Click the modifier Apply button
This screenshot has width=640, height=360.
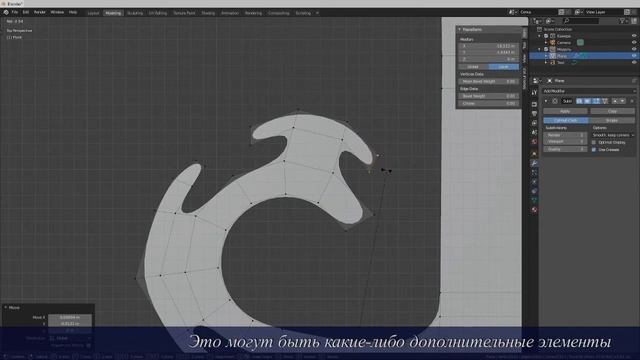565,111
